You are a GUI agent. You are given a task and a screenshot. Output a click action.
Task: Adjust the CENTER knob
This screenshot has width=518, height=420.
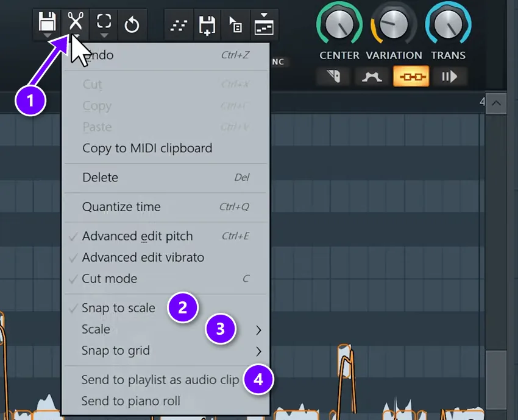pyautogui.click(x=339, y=25)
